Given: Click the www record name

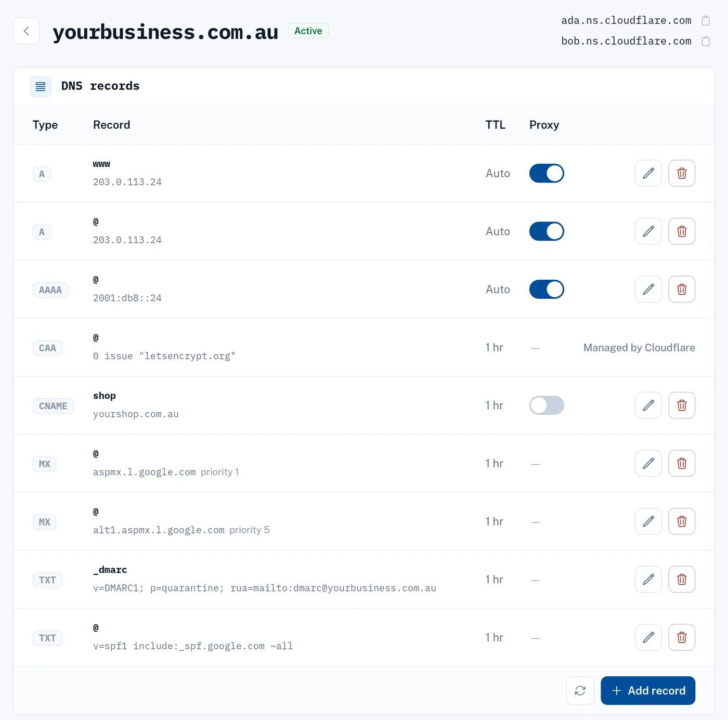Looking at the screenshot, I should click(x=101, y=164).
